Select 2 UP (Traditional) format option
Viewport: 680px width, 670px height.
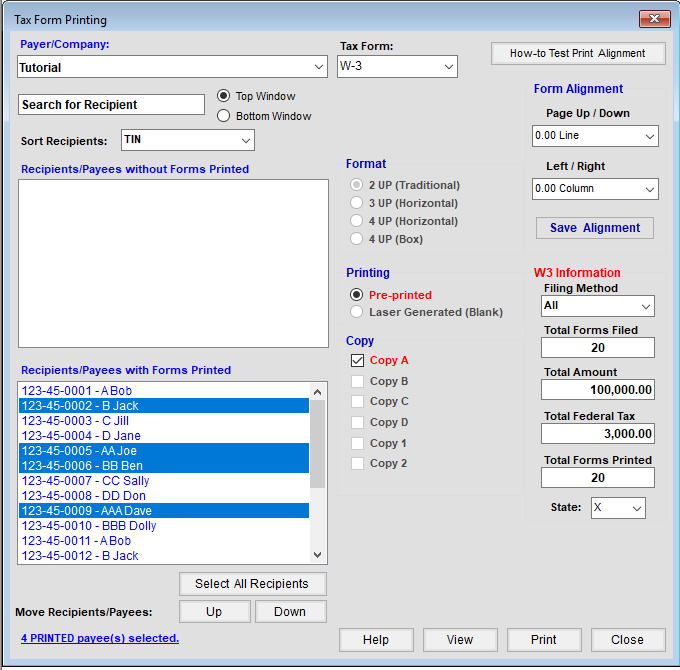pos(356,185)
